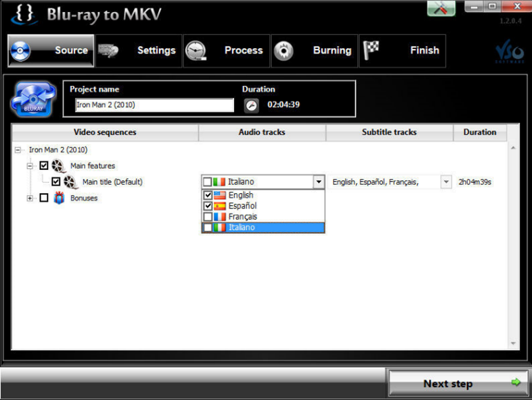
Task: Click the scrollbar down arrow
Action: [513, 344]
